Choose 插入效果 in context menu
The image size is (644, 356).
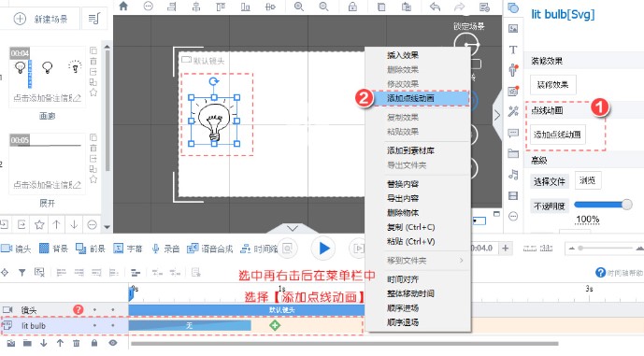click(403, 55)
